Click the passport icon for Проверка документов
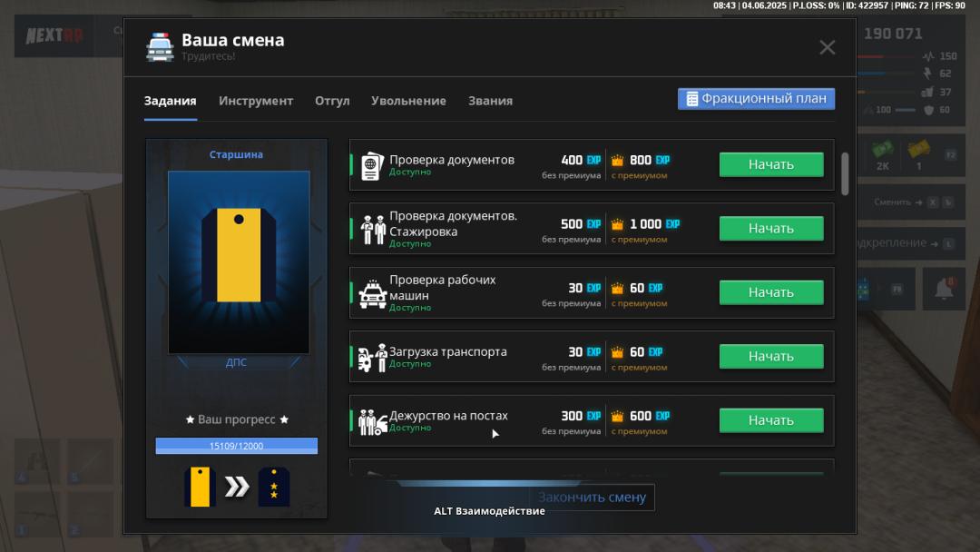 371,166
